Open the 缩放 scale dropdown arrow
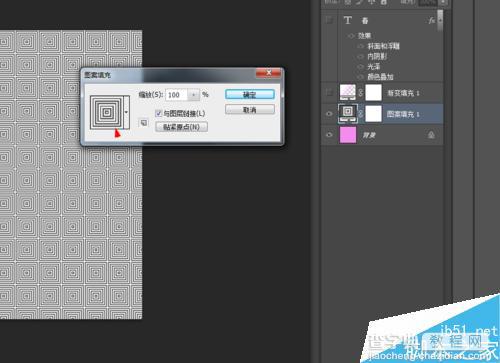The image size is (500, 363). pyautogui.click(x=193, y=95)
